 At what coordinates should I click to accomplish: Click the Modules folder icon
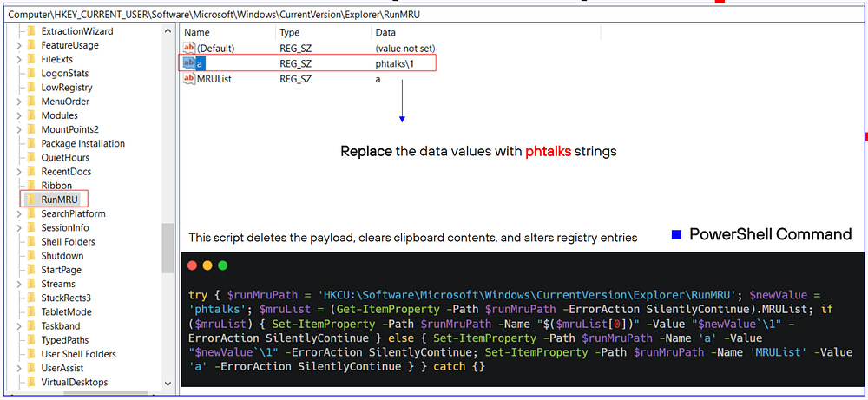tap(31, 115)
